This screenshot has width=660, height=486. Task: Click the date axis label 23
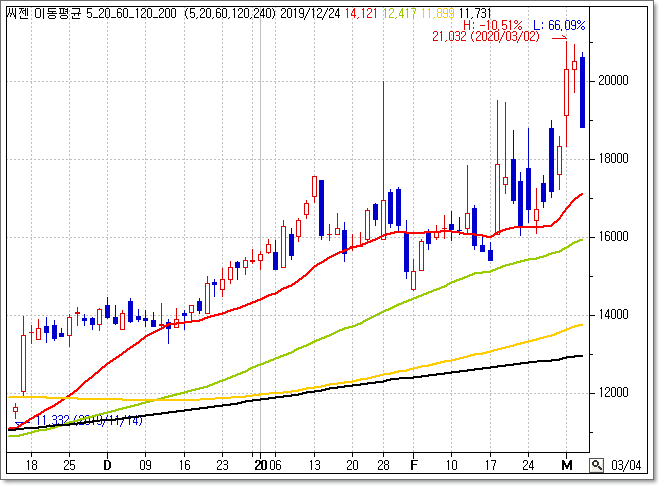(222, 465)
